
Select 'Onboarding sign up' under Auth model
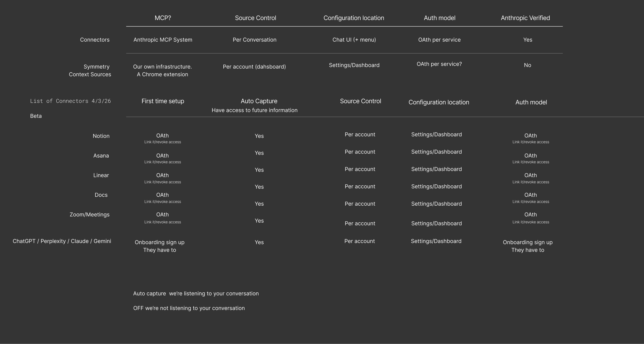point(528,242)
